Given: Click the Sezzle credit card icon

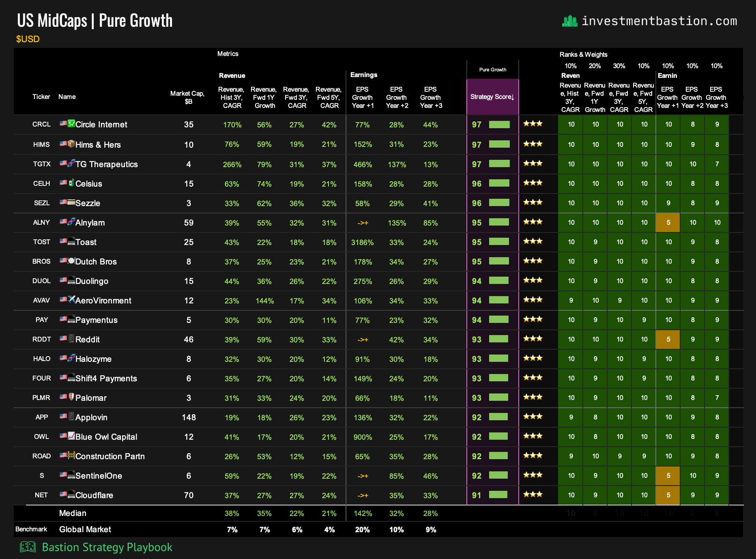Looking at the screenshot, I should pyautogui.click(x=71, y=202).
